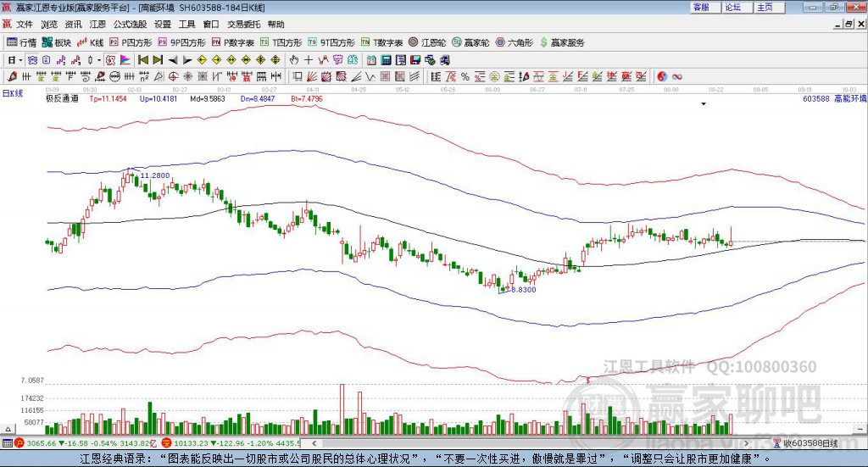This screenshot has height=467, width=868.
Task: Toggle the flag marker toolbar button
Action: click(125, 60)
